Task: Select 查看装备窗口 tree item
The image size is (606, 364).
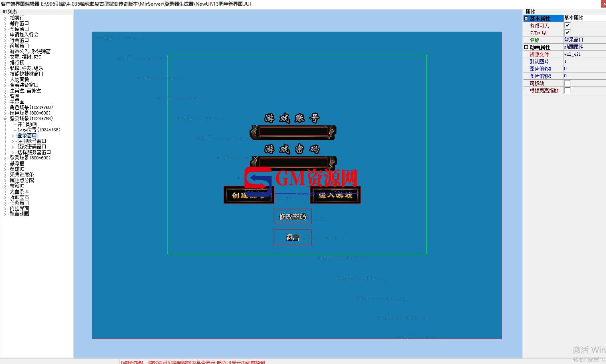Action: [x=24, y=85]
